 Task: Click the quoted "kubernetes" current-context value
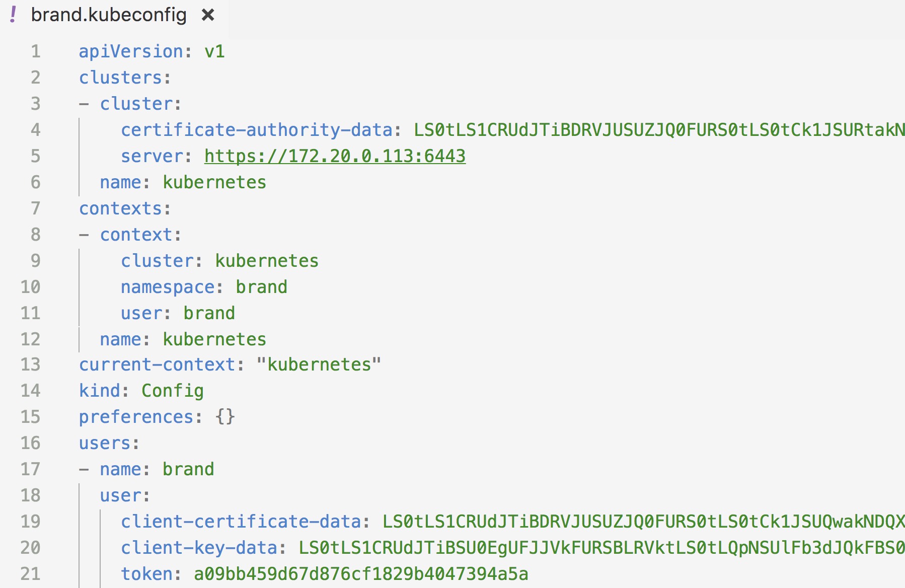click(319, 364)
